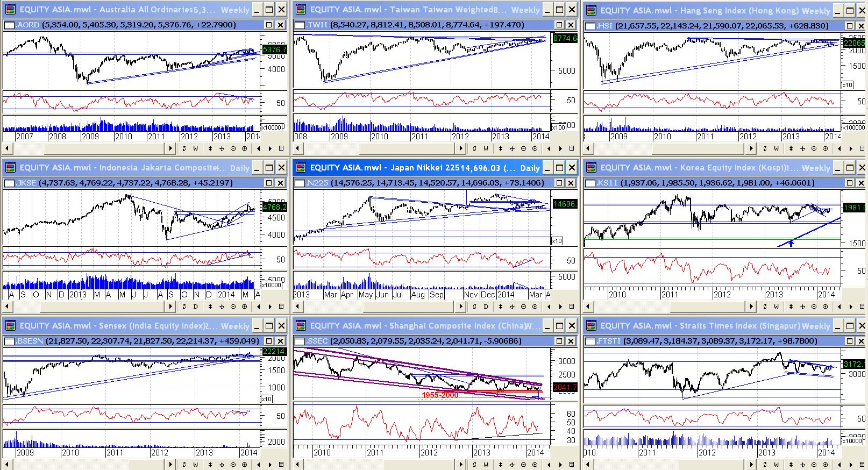868x470 pixels.
Task: Click zoom-in icon in Japan Nikkei 225 window
Action: point(535,307)
